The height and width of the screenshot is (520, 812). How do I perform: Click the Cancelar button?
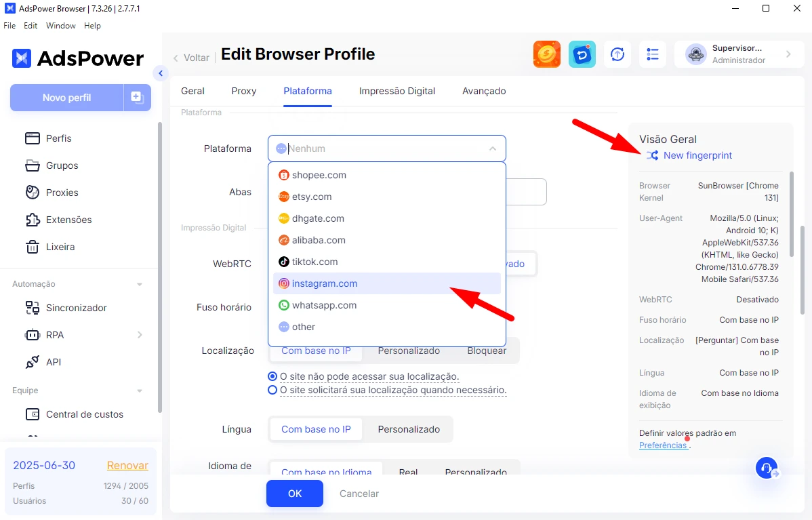coord(359,494)
